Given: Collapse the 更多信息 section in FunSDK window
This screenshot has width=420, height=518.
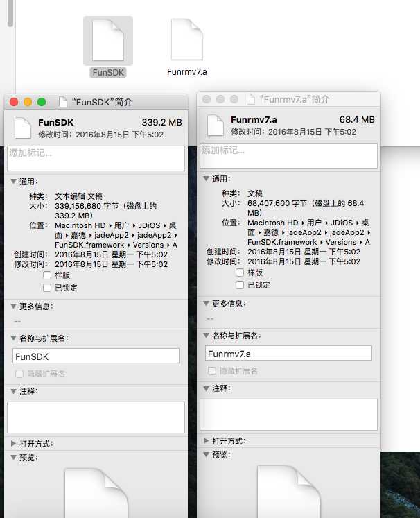Looking at the screenshot, I should pos(13,307).
